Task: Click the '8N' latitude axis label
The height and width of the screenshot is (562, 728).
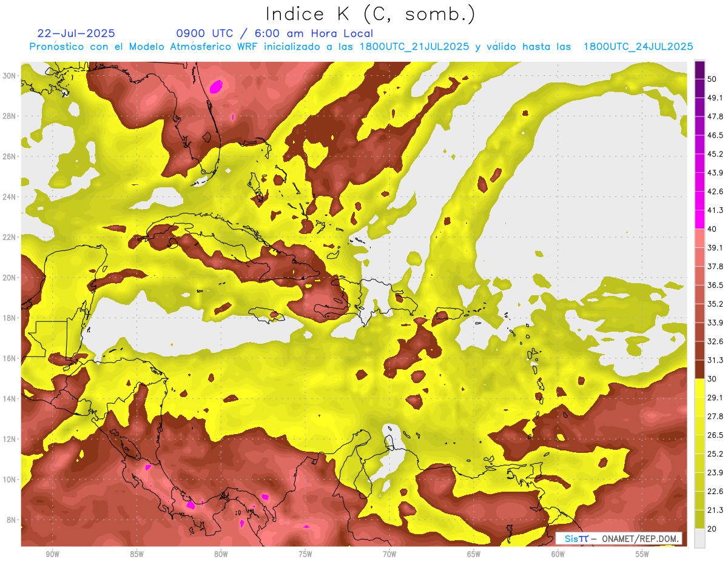Action: coord(12,520)
